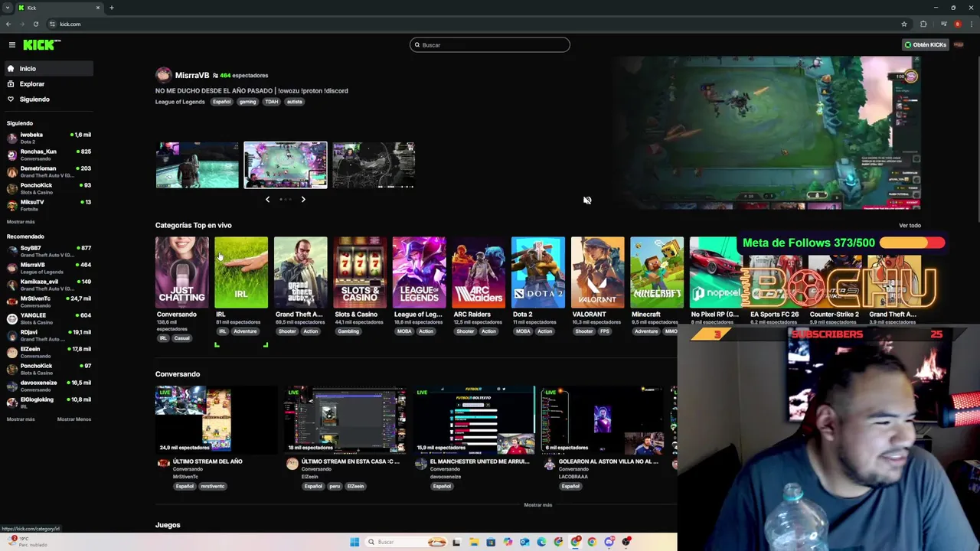The width and height of the screenshot is (980, 551).
Task: Click the Casual tag under Conversando
Action: click(x=181, y=338)
